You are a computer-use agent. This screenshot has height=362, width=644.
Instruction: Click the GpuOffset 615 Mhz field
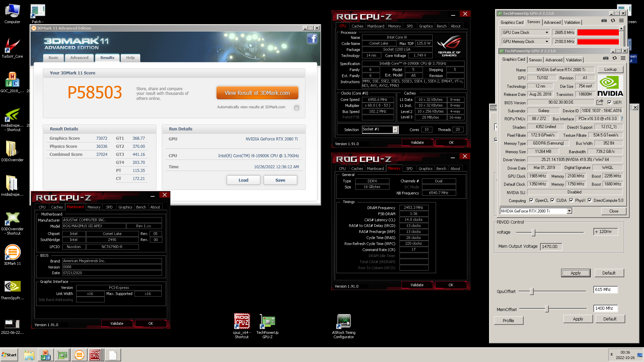coord(605,290)
